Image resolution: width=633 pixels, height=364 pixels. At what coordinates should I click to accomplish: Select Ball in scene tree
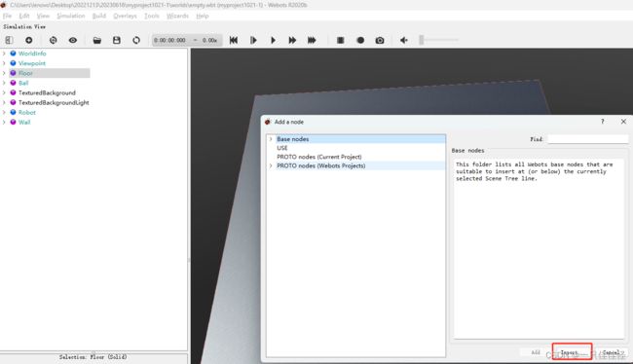[23, 83]
